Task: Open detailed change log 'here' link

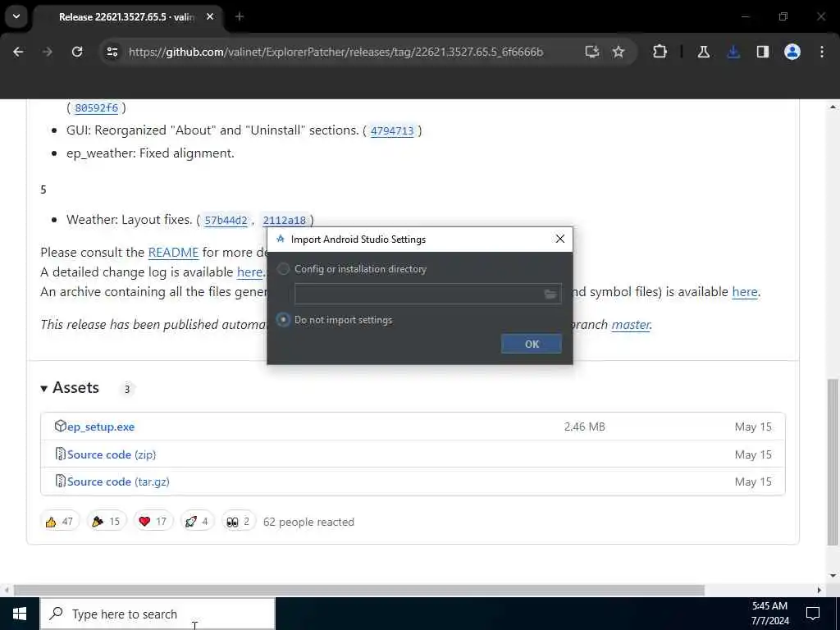Action: tap(249, 272)
